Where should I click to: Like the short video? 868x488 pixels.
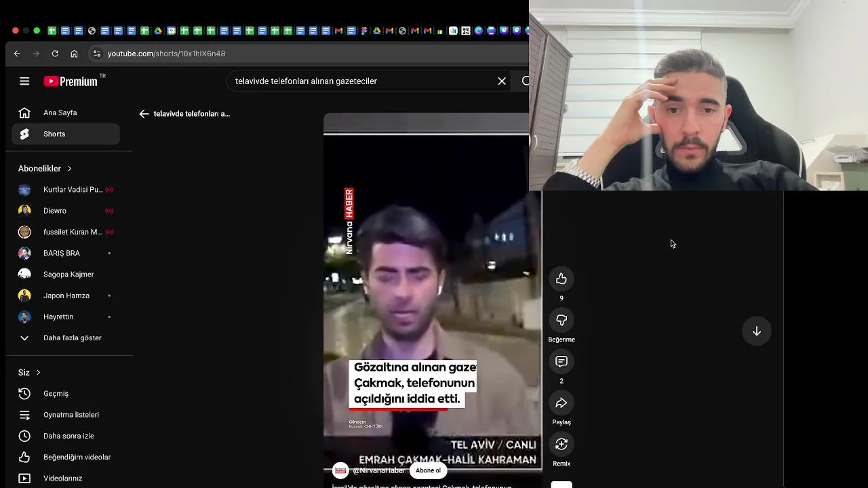(x=561, y=279)
